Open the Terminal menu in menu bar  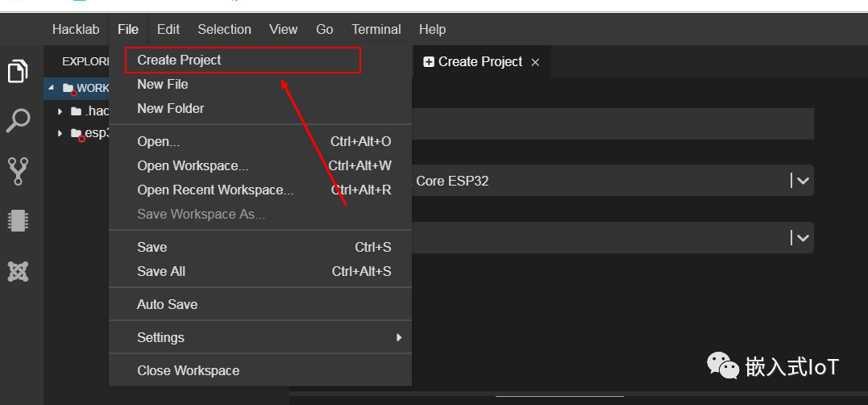click(376, 29)
